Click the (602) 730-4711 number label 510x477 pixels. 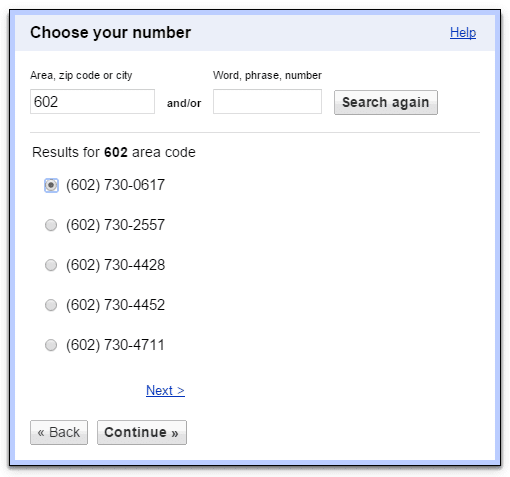click(115, 345)
